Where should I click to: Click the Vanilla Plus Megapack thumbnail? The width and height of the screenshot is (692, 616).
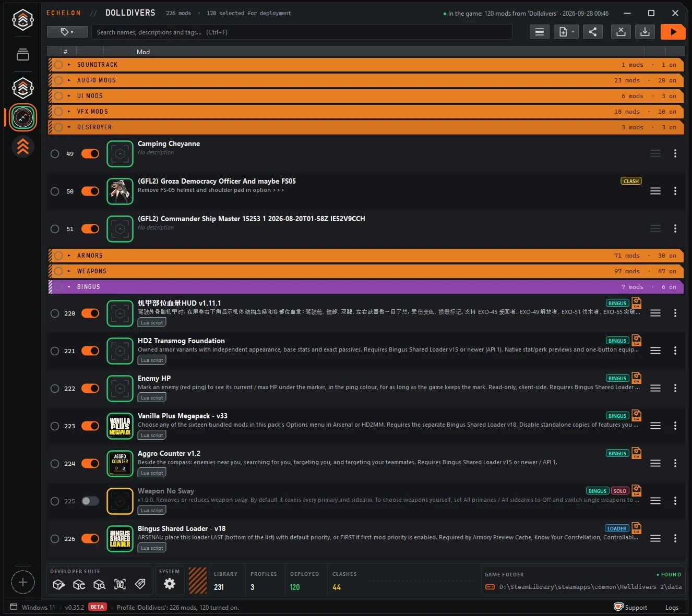tap(120, 426)
